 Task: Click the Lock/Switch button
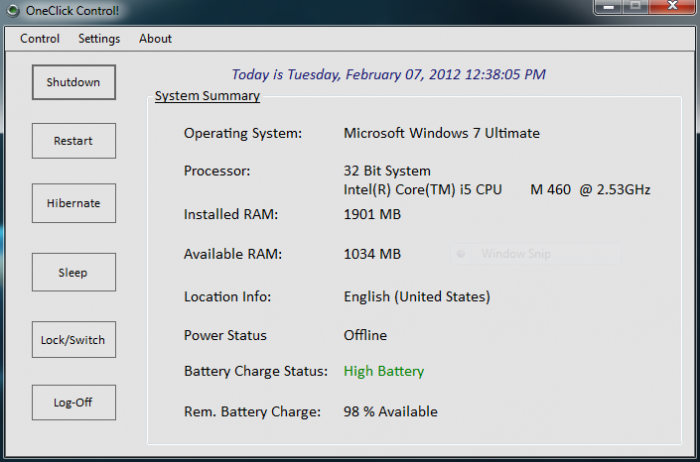coord(74,340)
